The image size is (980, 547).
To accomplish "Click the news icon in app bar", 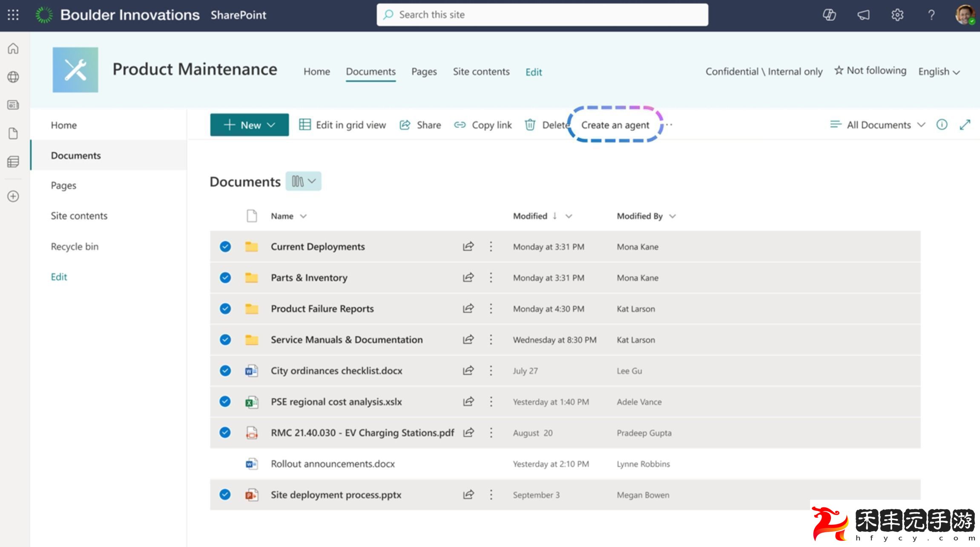I will tap(13, 105).
